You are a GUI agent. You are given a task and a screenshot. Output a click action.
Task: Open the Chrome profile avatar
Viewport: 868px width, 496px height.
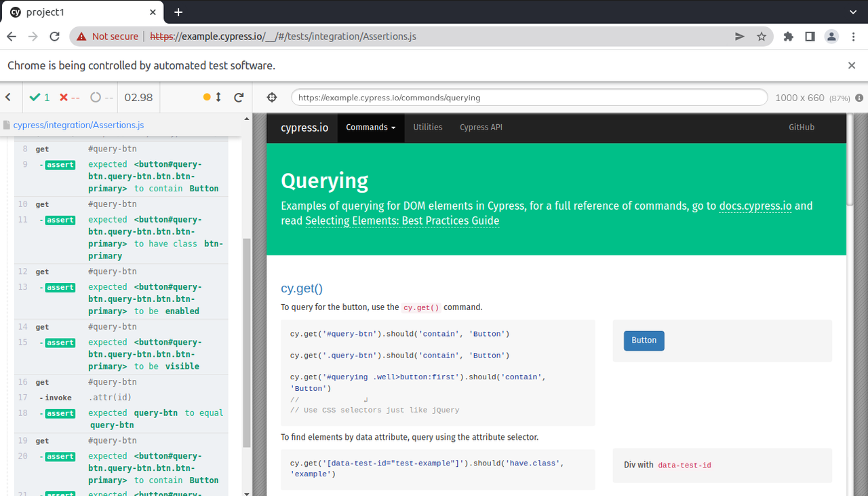tap(831, 37)
